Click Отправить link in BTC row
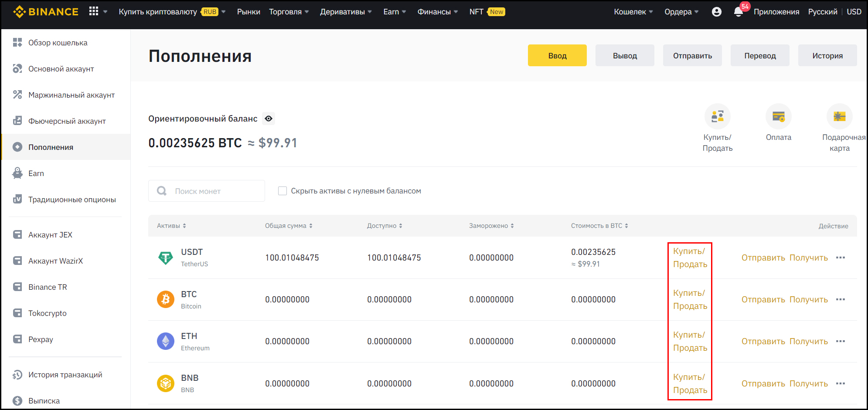Screen dimensions: 868x410 (x=763, y=299)
